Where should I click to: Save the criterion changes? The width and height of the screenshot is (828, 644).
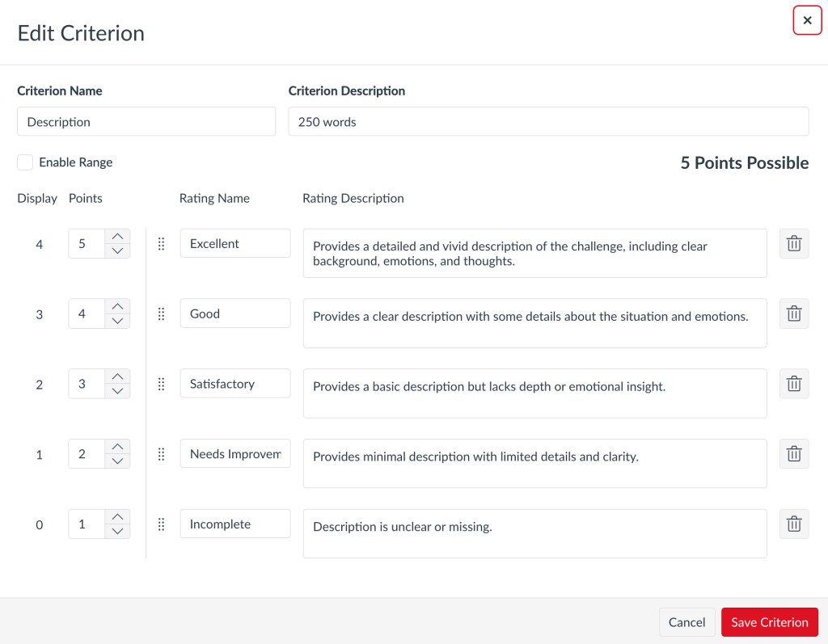[x=769, y=622]
